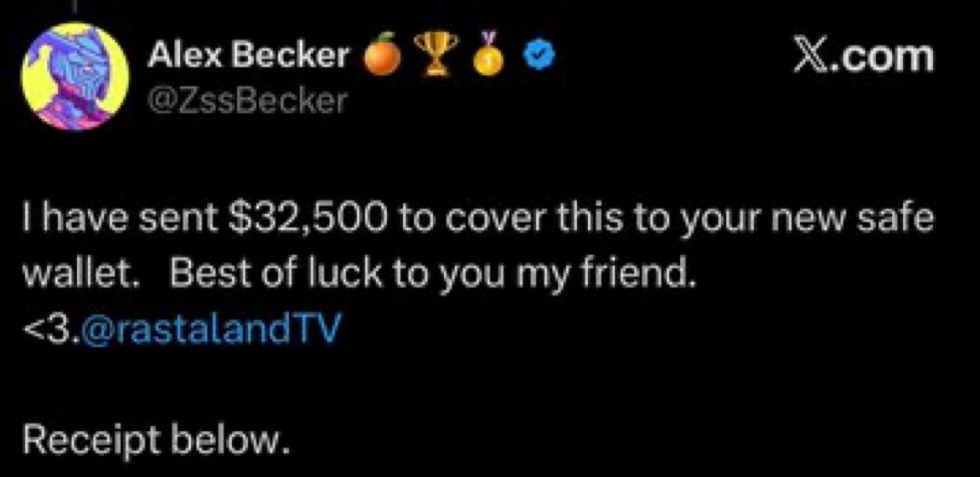Screen dimensions: 980x477
Task: Click the "Receipt below." line
Action: [x=157, y=441]
